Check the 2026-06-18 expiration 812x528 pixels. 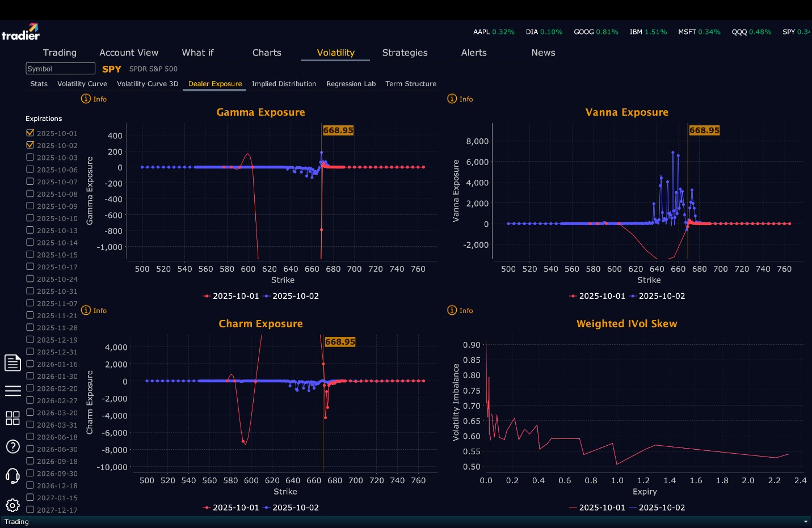coord(30,437)
